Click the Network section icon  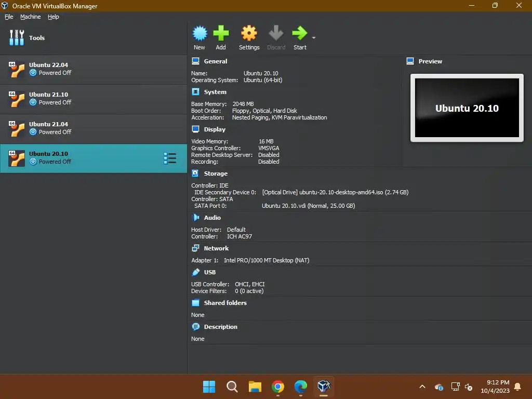[x=195, y=248]
